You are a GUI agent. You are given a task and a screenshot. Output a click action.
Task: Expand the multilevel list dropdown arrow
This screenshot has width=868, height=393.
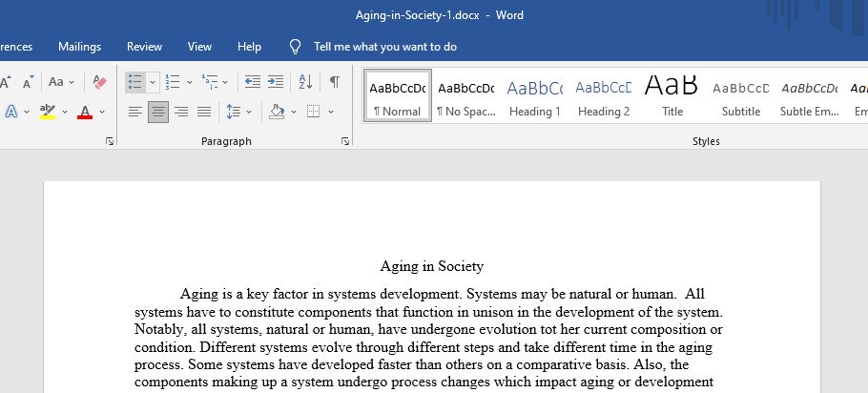point(225,82)
